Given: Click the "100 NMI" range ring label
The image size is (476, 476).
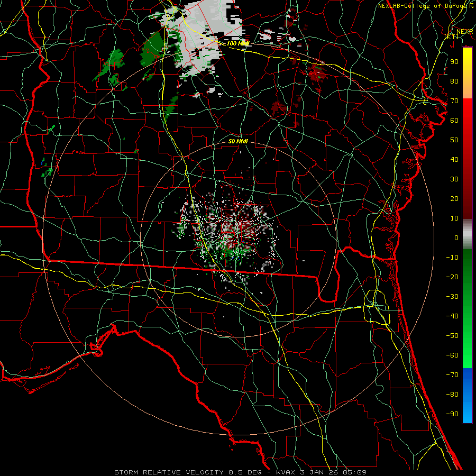Looking at the screenshot, I should point(238,43).
